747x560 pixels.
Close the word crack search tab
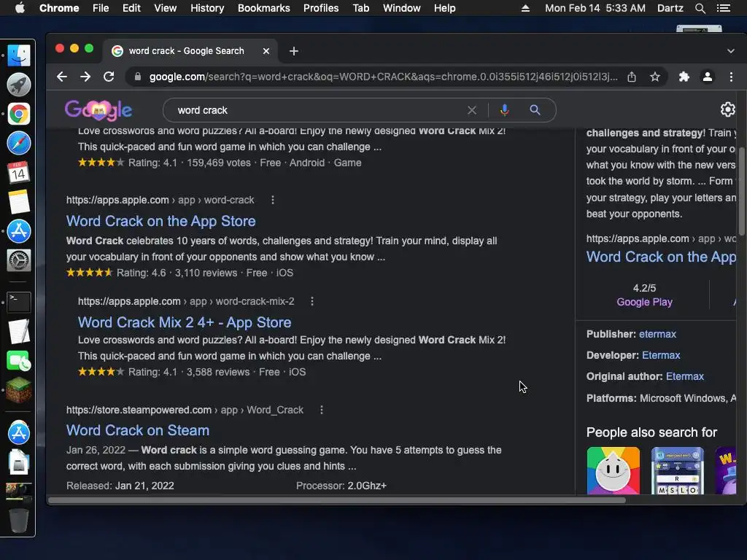click(x=266, y=51)
